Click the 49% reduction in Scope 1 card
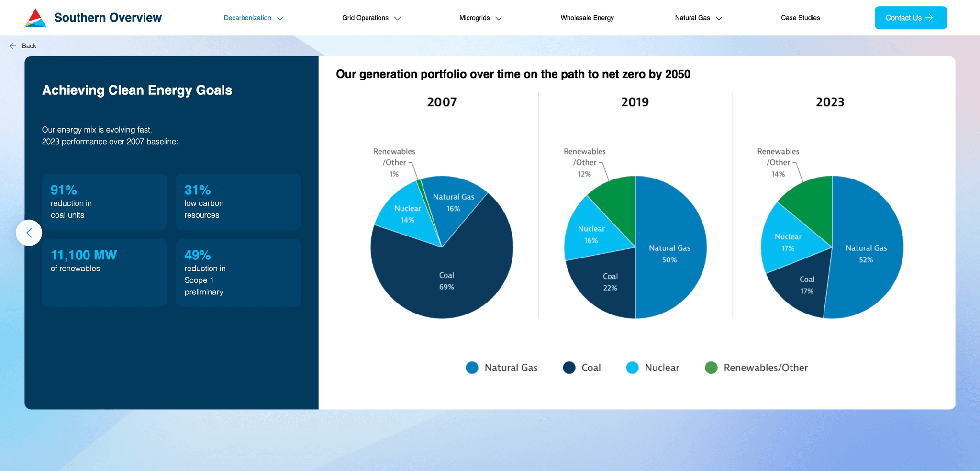 [238, 273]
